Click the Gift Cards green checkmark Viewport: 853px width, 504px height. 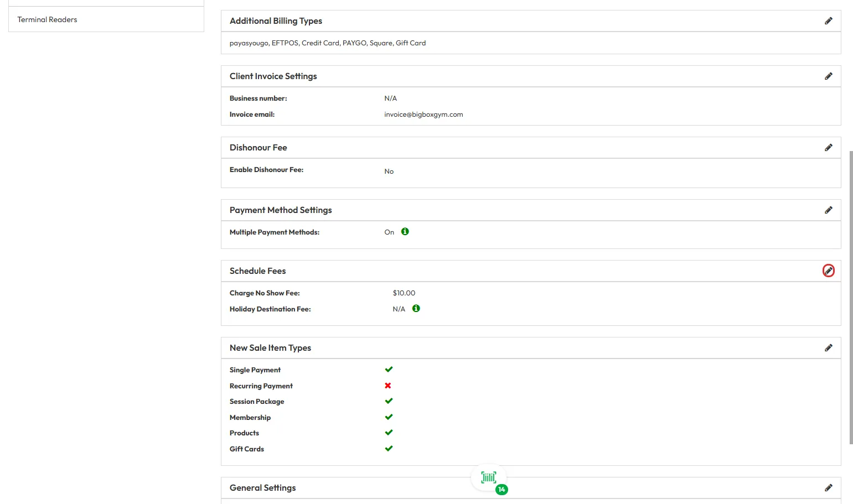click(389, 449)
